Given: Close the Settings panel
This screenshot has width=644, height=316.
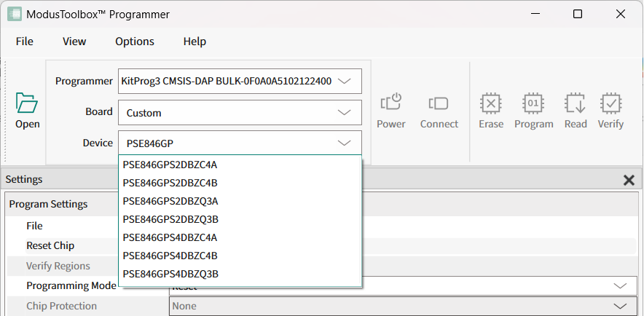Looking at the screenshot, I should pos(629,180).
